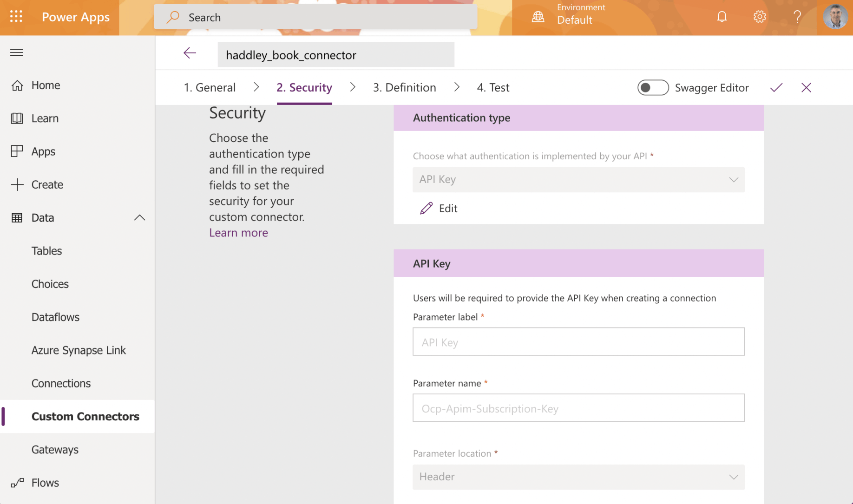Open the app launcher waffle icon
This screenshot has width=853, height=504.
pos(16,17)
